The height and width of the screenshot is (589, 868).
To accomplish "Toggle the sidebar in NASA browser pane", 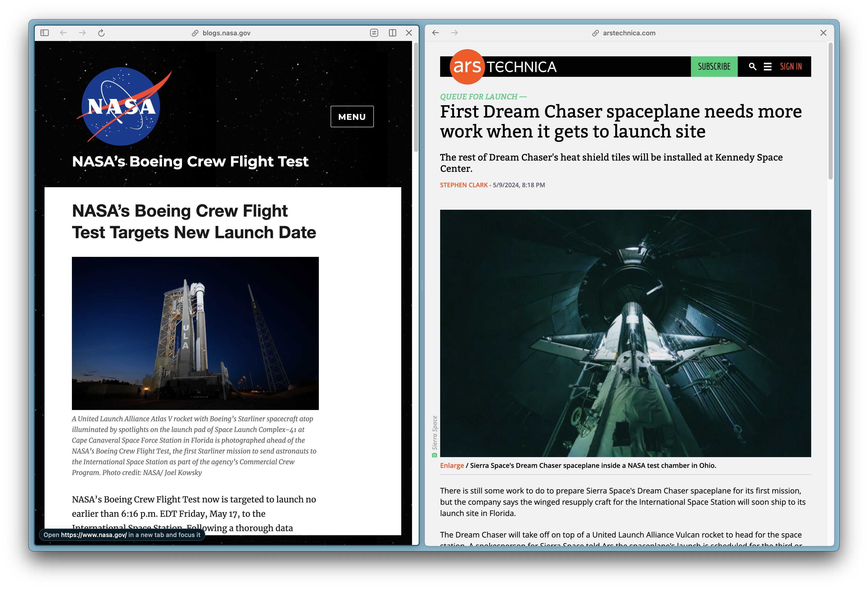I will tap(45, 33).
